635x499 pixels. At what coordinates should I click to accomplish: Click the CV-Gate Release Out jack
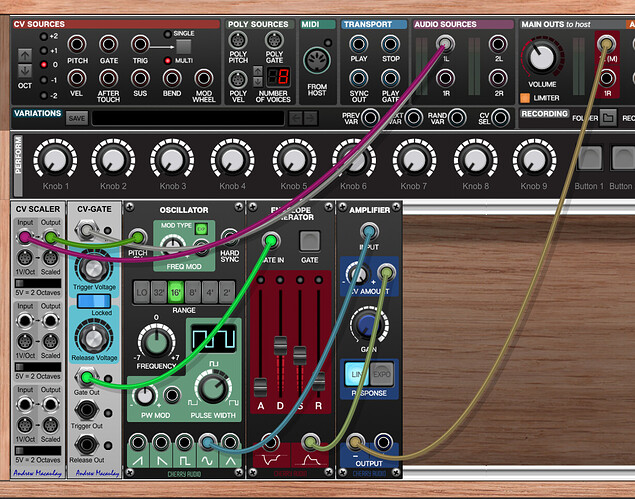(86, 444)
